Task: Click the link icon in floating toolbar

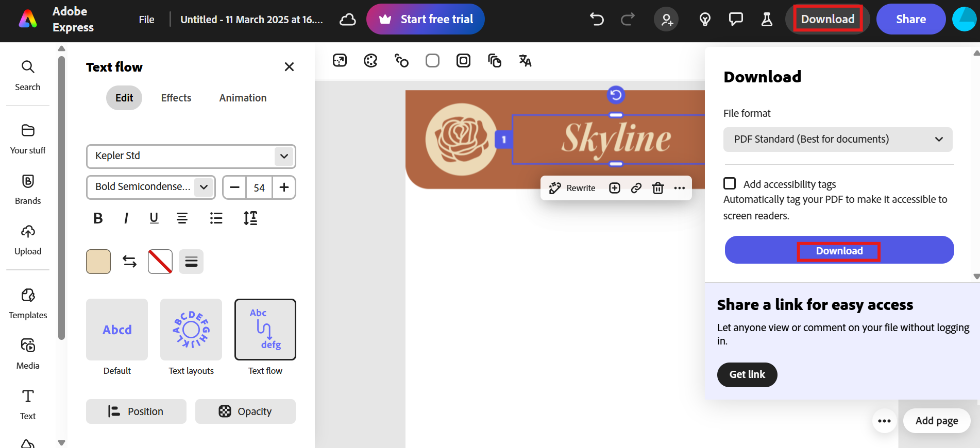Action: (x=636, y=188)
